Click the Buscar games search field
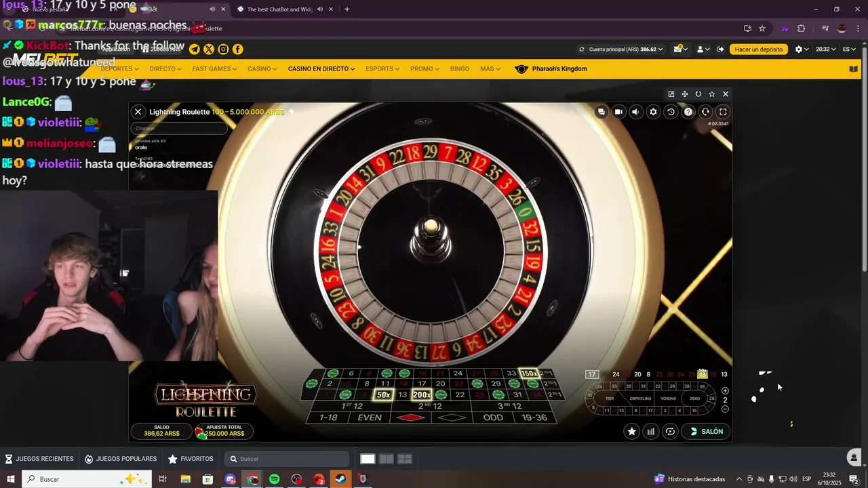The image size is (868, 488). (287, 459)
